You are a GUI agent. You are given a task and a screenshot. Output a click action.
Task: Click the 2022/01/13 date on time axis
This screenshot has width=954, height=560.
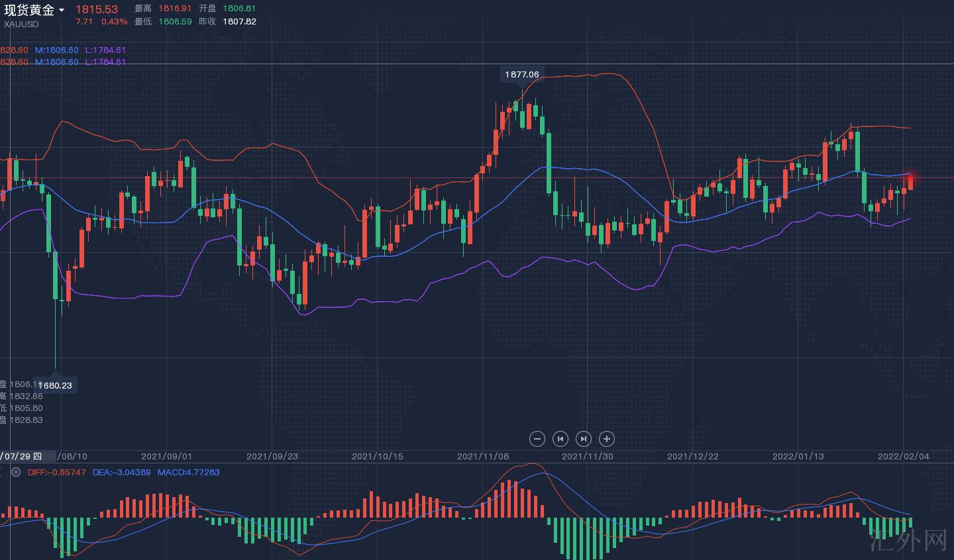click(798, 456)
